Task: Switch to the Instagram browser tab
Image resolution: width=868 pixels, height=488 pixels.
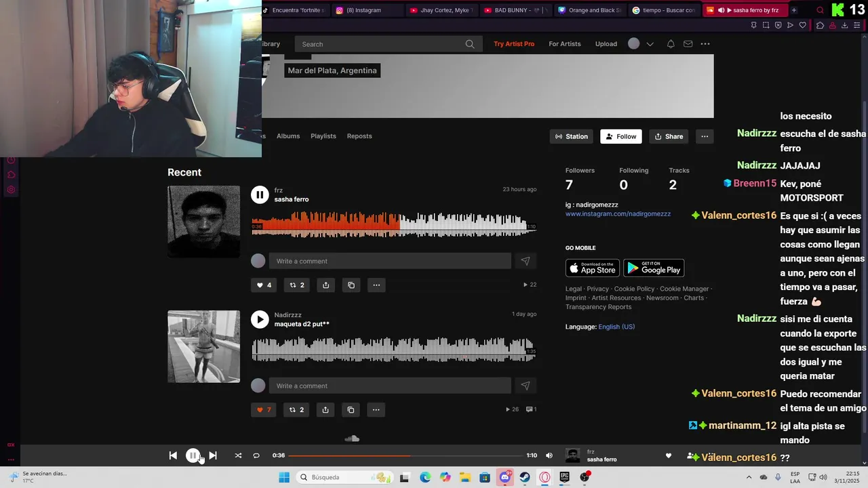Action: (368, 10)
